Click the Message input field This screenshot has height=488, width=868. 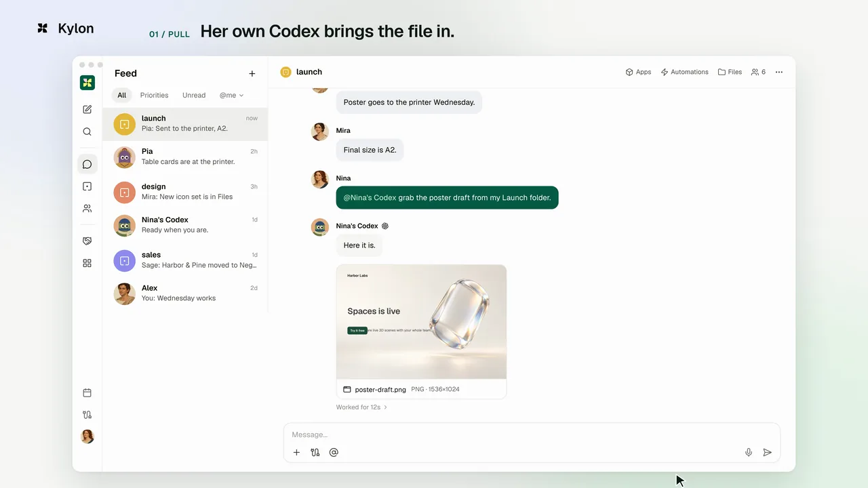click(x=532, y=434)
